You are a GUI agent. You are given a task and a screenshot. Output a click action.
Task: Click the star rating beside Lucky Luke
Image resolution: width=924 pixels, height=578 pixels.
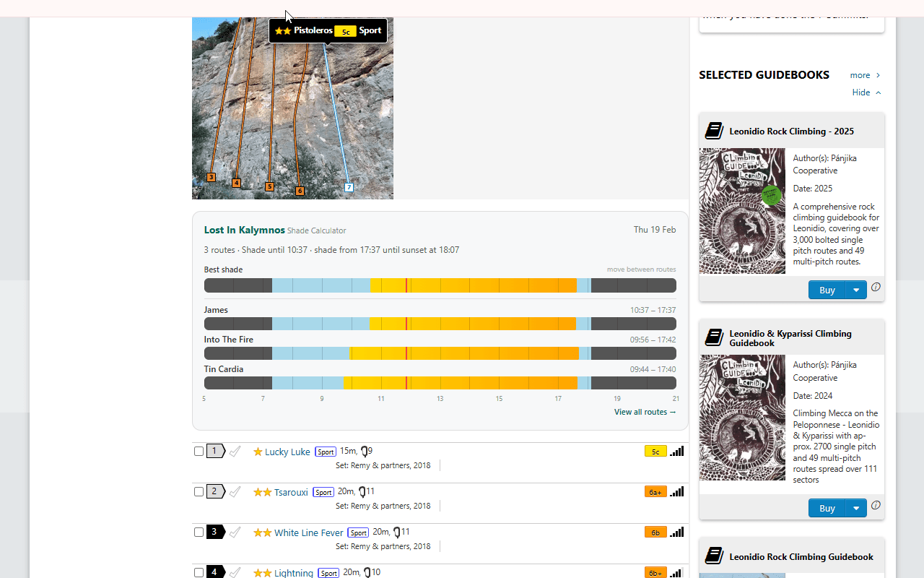258,451
